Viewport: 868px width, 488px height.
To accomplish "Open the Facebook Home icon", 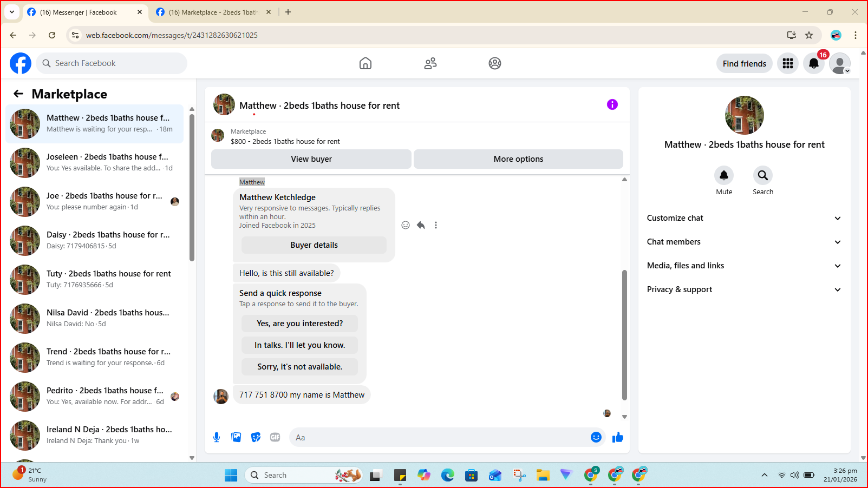I will [366, 63].
